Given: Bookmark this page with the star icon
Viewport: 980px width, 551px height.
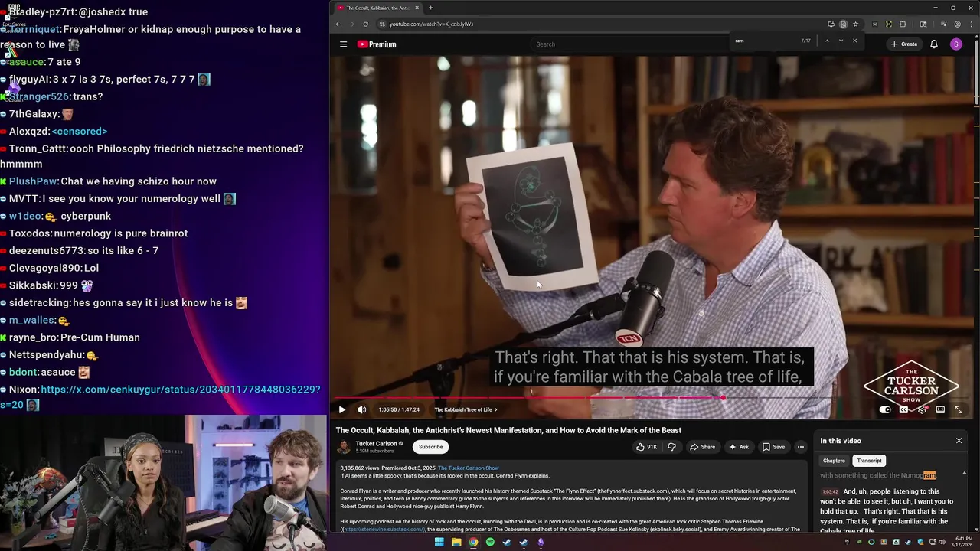Looking at the screenshot, I should tap(855, 24).
